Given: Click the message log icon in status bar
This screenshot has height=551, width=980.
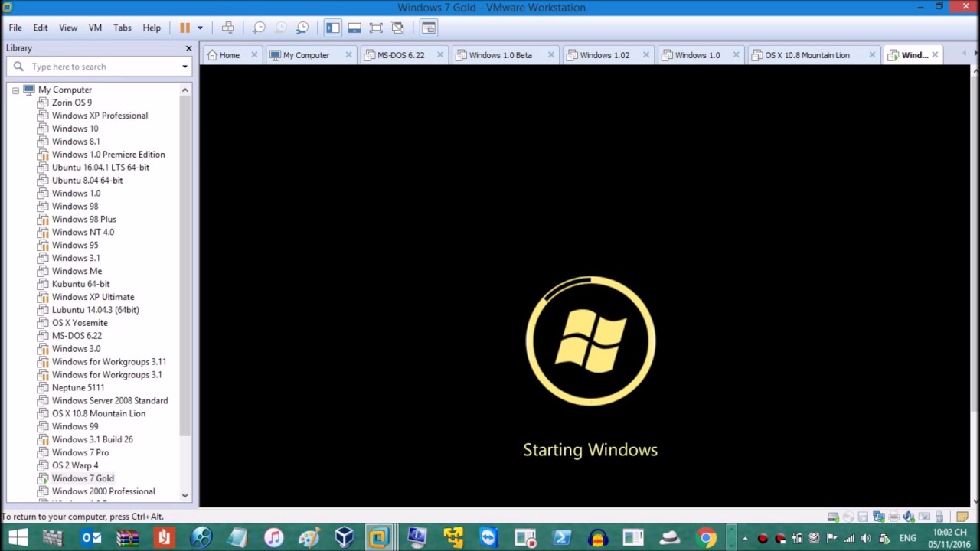Looking at the screenshot, I should point(962,517).
